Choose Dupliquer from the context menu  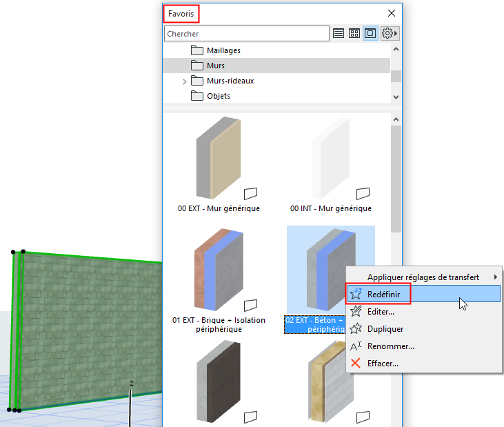point(424,328)
